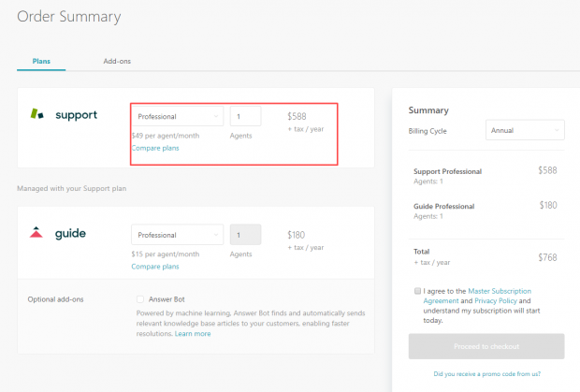Click the Total label in summary

[x=421, y=252]
